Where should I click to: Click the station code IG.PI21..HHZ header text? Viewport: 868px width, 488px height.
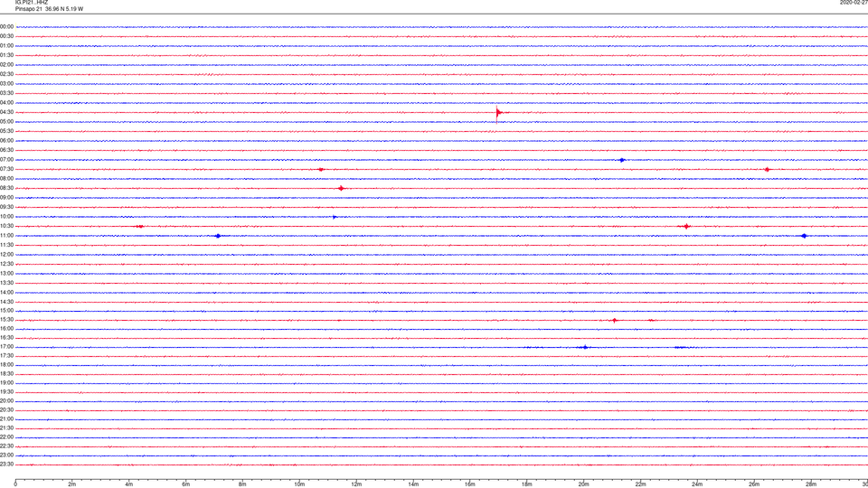32,2
